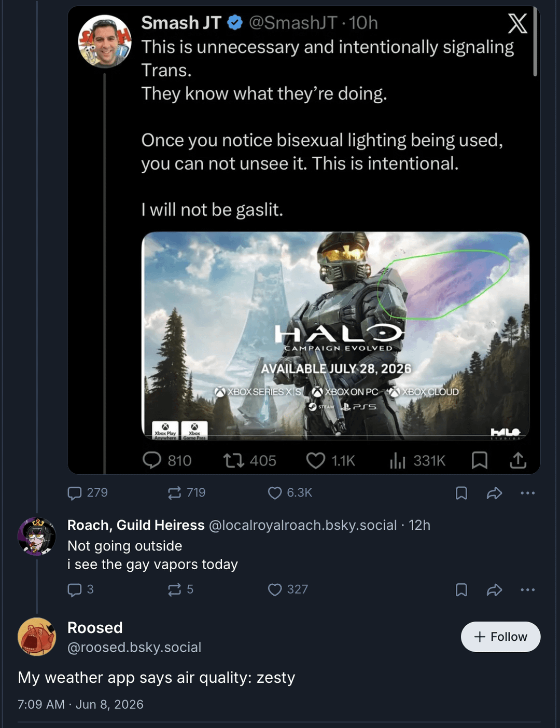Repost Roach's gay vapors post
This screenshot has width=560, height=728.
pyautogui.click(x=180, y=589)
